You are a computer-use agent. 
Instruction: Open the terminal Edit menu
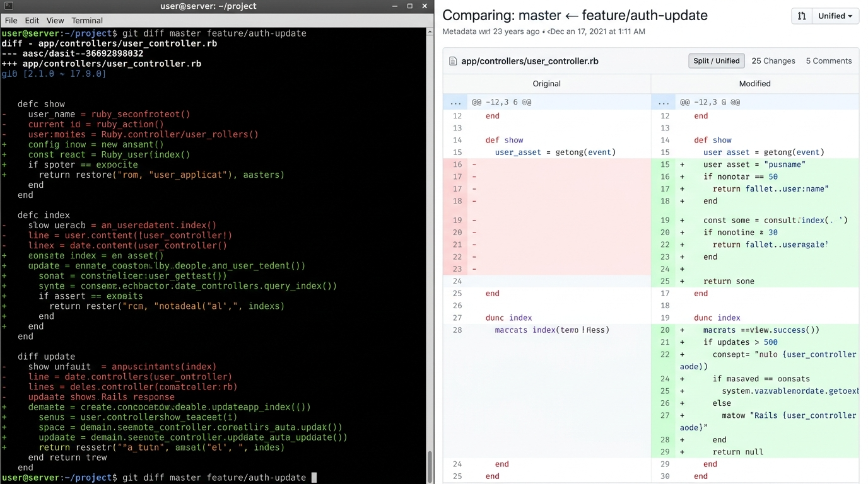tap(32, 20)
